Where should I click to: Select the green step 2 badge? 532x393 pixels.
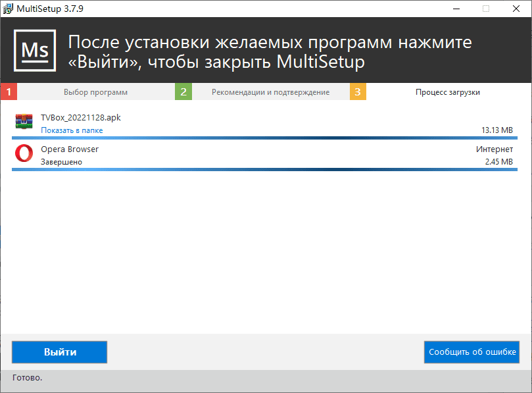click(x=183, y=92)
